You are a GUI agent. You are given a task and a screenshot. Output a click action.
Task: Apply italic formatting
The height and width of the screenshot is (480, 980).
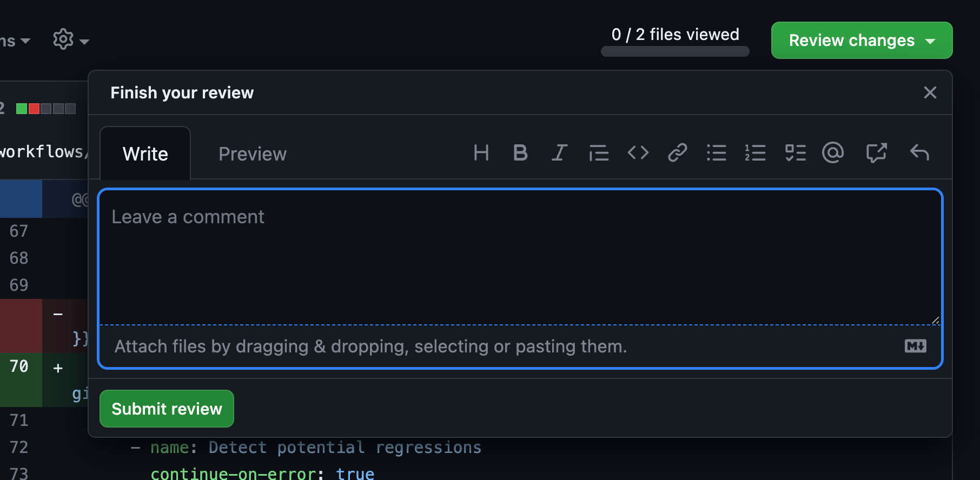[x=559, y=152]
